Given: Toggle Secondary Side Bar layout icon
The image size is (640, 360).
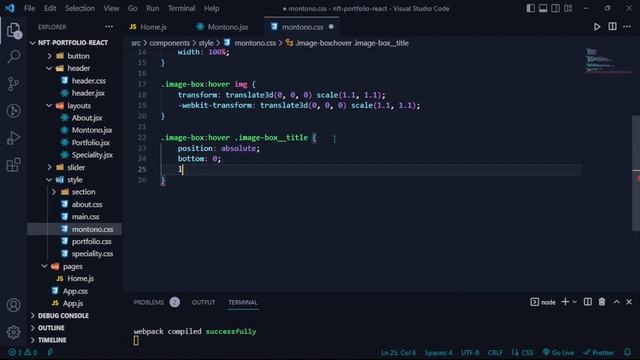Looking at the screenshot, I should [x=556, y=8].
